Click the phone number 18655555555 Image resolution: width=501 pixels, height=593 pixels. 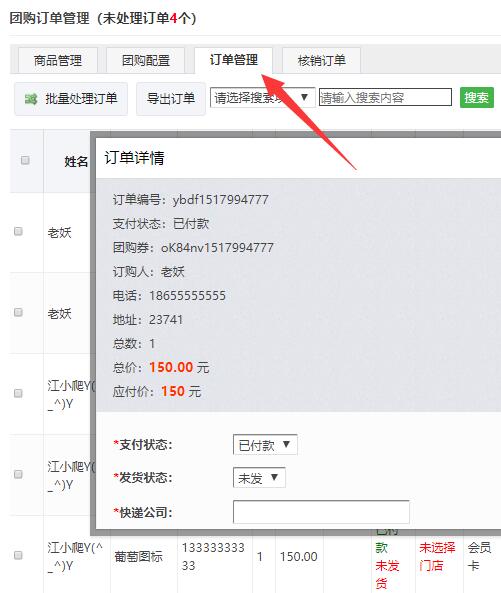[x=187, y=296]
